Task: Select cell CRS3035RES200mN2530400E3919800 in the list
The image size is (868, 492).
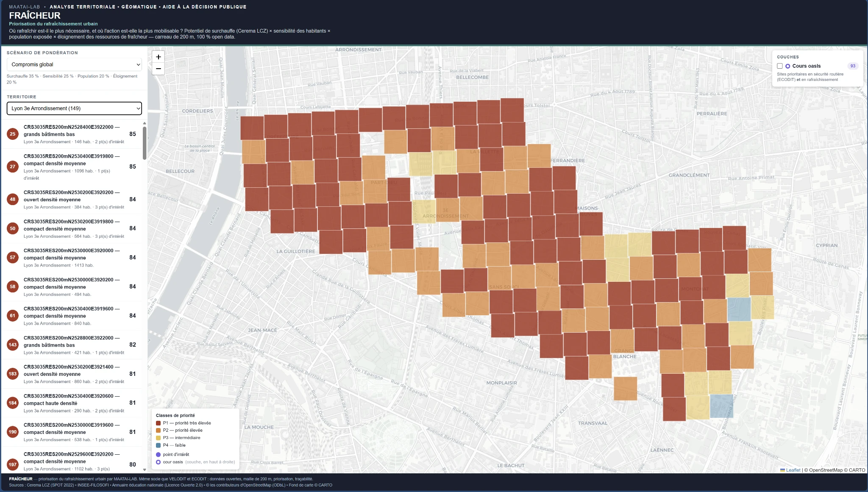Action: click(x=72, y=167)
